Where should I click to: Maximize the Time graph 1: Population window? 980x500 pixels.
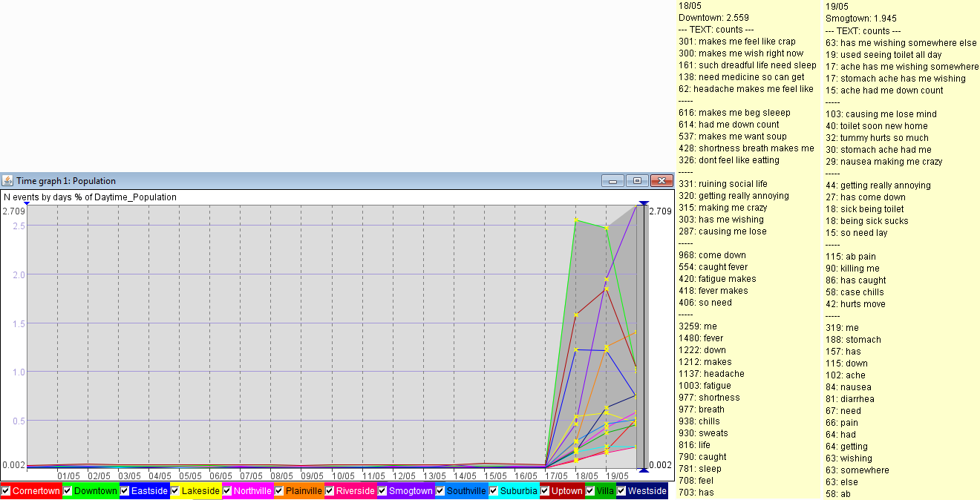pos(637,180)
